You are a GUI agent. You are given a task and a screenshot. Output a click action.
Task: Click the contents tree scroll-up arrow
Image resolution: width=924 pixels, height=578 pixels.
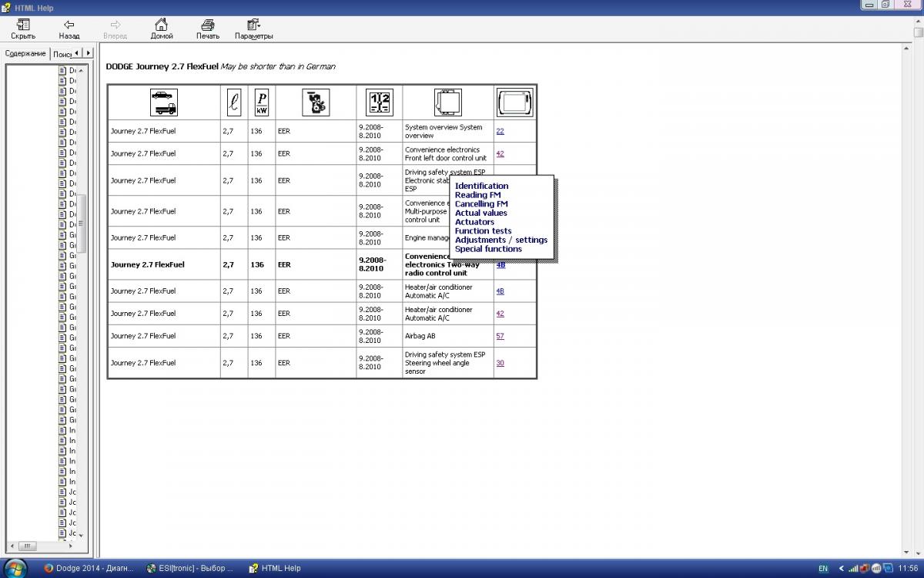click(81, 70)
